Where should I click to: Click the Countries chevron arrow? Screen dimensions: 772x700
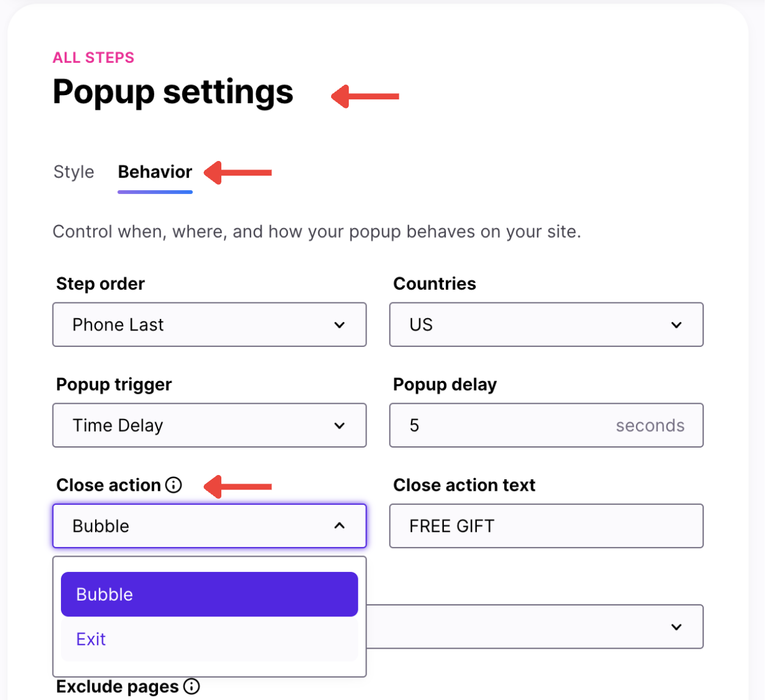coord(676,325)
